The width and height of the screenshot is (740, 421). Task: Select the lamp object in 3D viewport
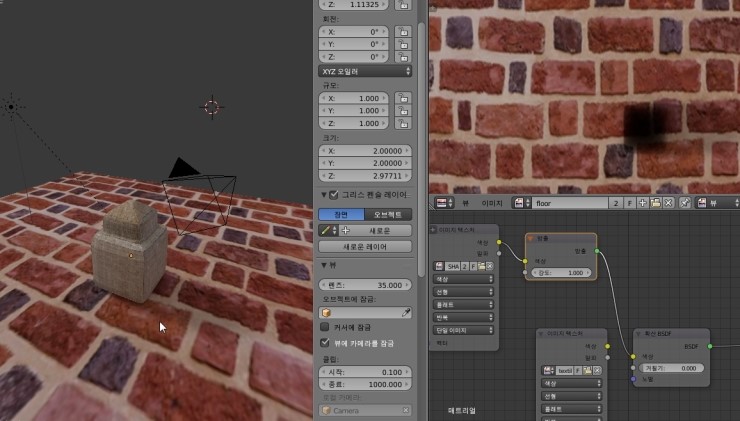tap(11, 107)
